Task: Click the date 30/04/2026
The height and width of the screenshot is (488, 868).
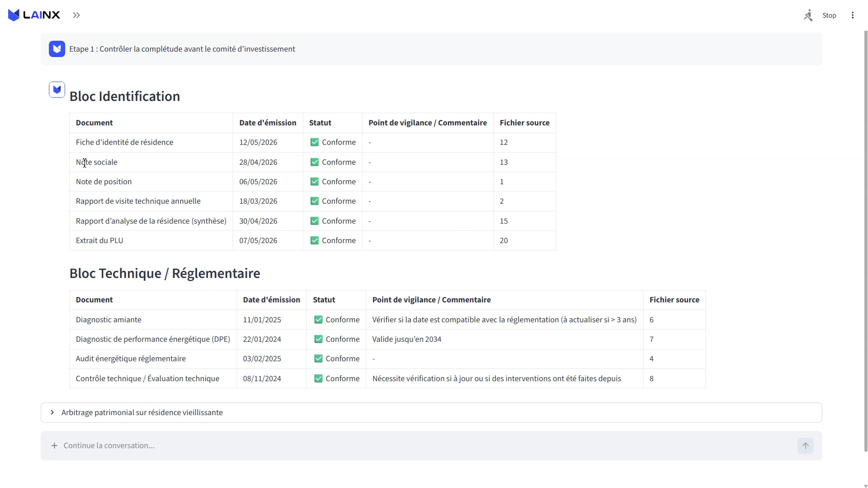Action: coord(258,221)
